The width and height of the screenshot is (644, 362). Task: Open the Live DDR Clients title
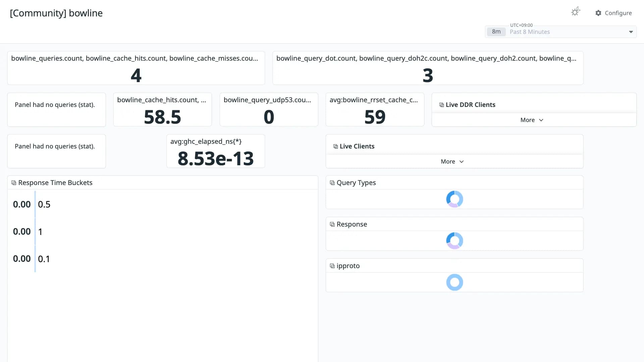pos(470,105)
